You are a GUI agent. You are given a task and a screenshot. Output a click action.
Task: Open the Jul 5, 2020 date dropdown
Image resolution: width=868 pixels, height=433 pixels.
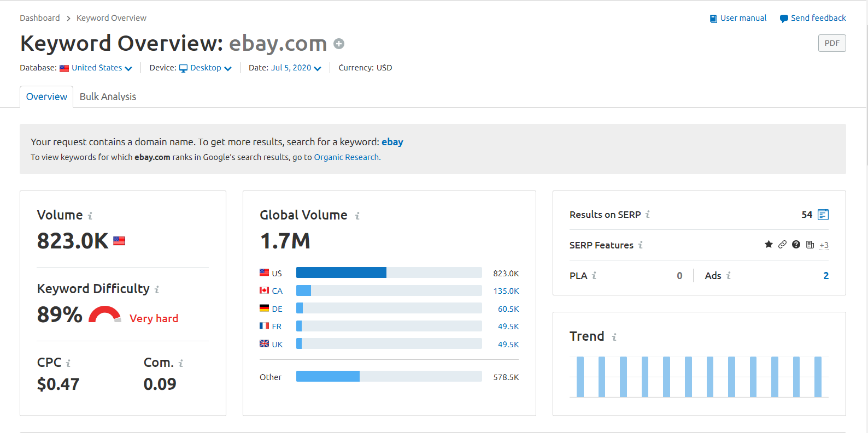(x=296, y=68)
